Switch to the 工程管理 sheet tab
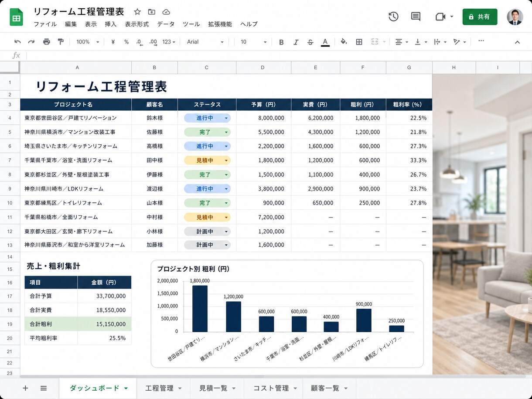Viewport: 532px width, 399px height. coord(164,388)
